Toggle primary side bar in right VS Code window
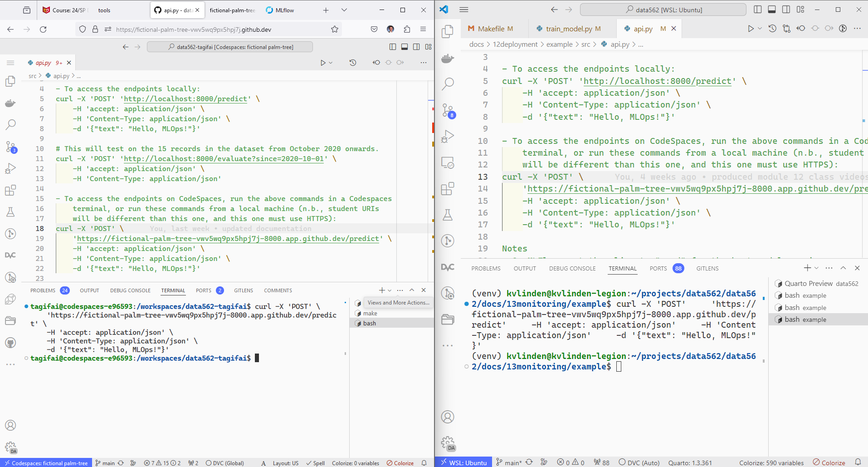 [757, 10]
